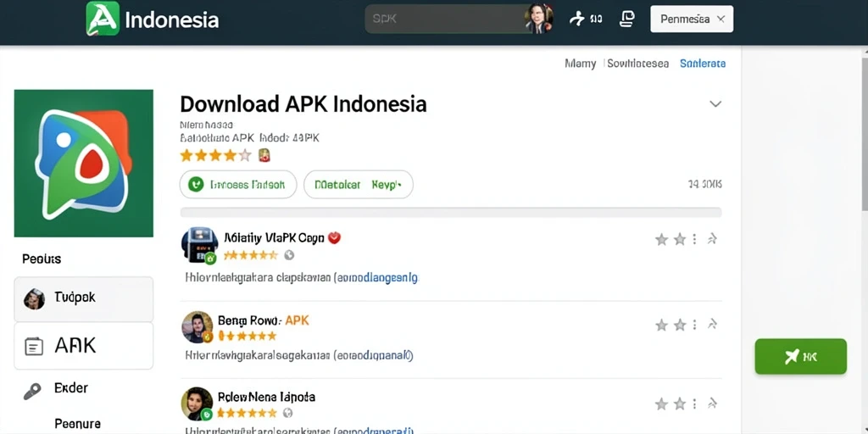The width and height of the screenshot is (868, 434).
Task: Select Tudpok sidebar item
Action: 84,299
